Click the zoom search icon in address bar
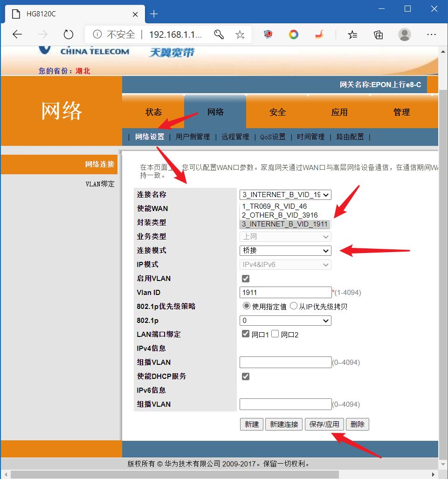Screen dimensions: 448x479 coord(219,34)
